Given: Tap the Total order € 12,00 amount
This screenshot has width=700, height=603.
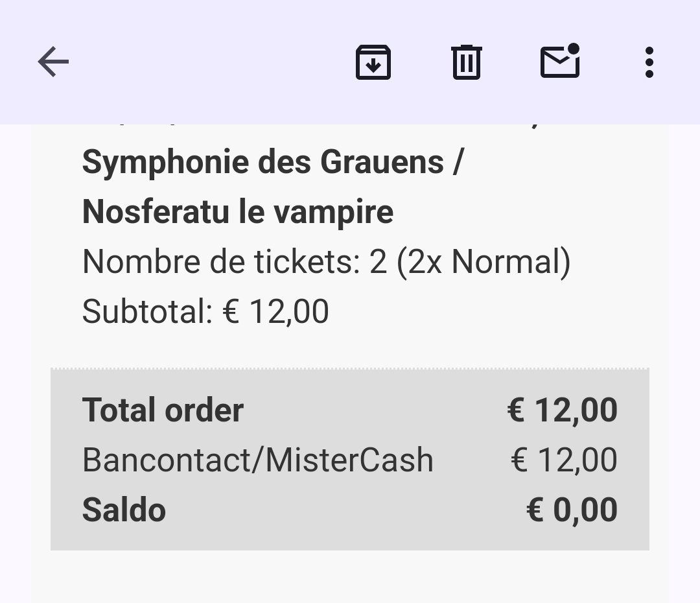Looking at the screenshot, I should (x=563, y=410).
